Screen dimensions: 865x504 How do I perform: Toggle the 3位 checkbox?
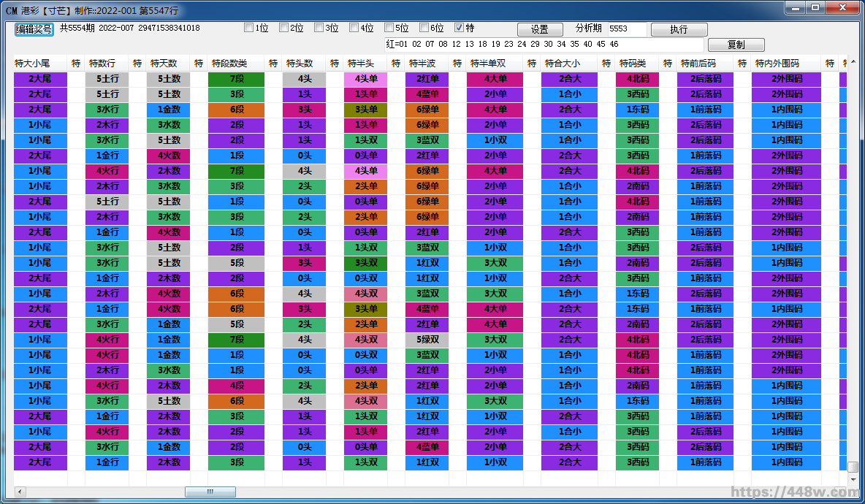319,28
